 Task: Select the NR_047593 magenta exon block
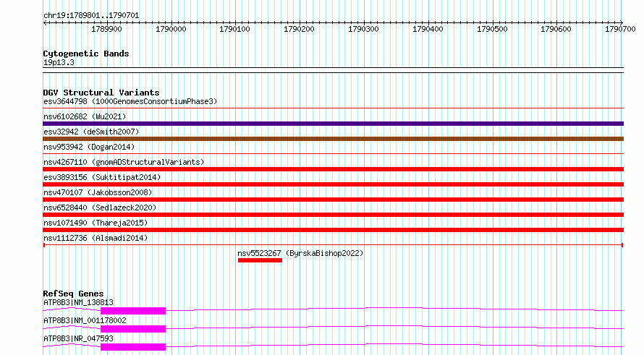tap(133, 347)
